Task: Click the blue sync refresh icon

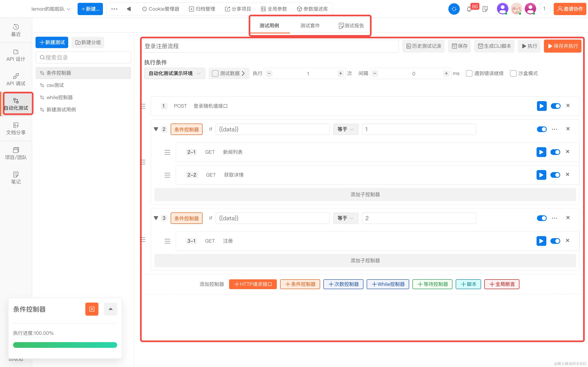Action: pos(454,9)
